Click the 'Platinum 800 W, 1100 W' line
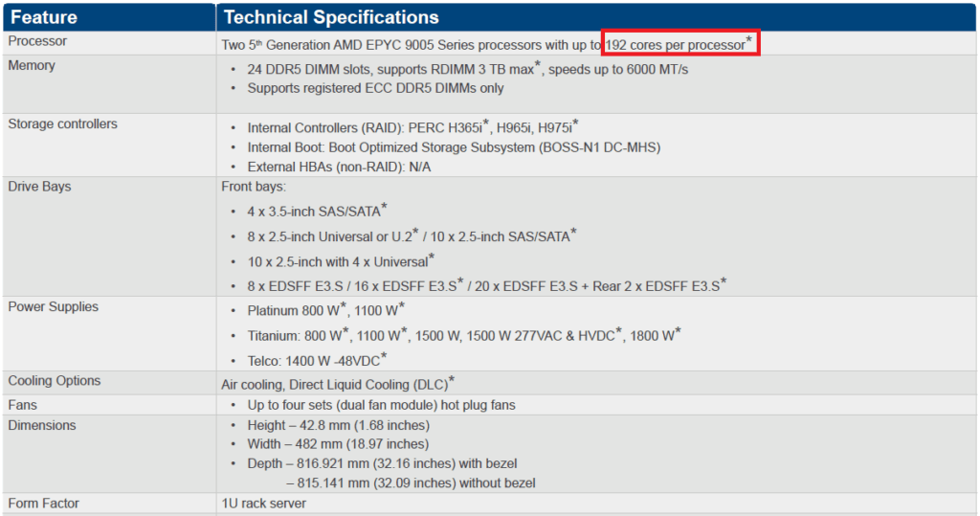This screenshot has height=516, width=980. [x=325, y=309]
